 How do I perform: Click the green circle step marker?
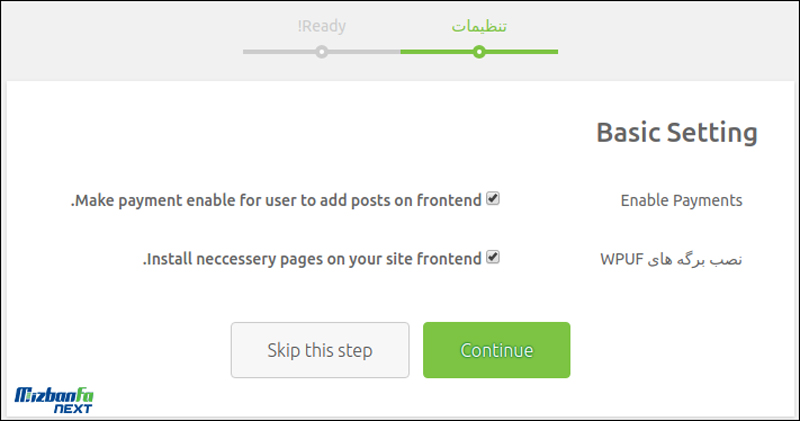[479, 52]
